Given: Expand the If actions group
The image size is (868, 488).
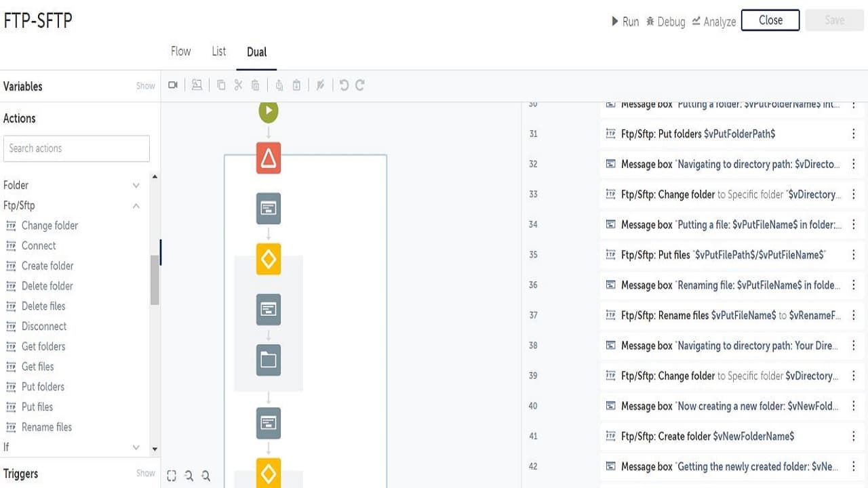Looking at the screenshot, I should [136, 447].
